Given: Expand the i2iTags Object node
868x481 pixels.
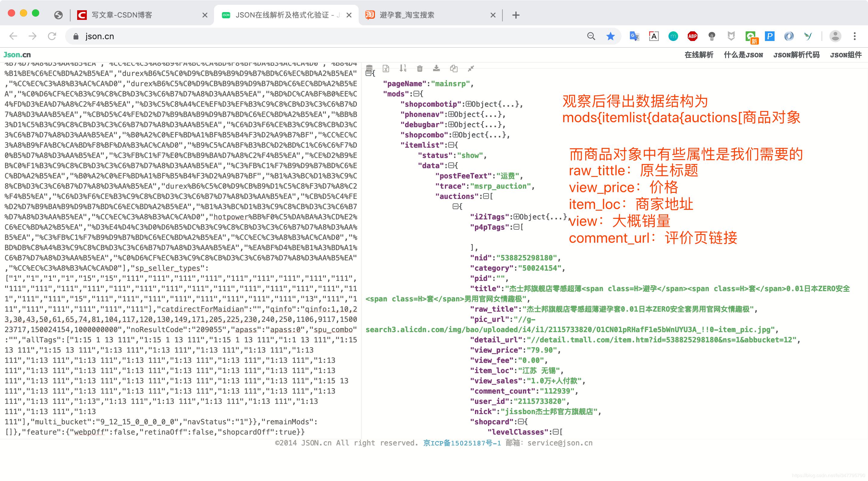Looking at the screenshot, I should click(517, 217).
